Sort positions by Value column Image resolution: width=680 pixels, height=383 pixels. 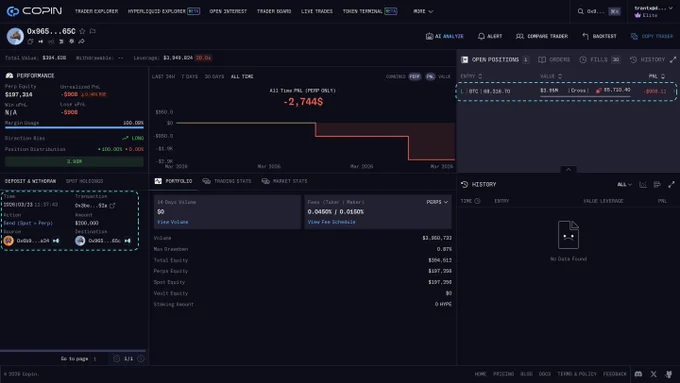(551, 76)
